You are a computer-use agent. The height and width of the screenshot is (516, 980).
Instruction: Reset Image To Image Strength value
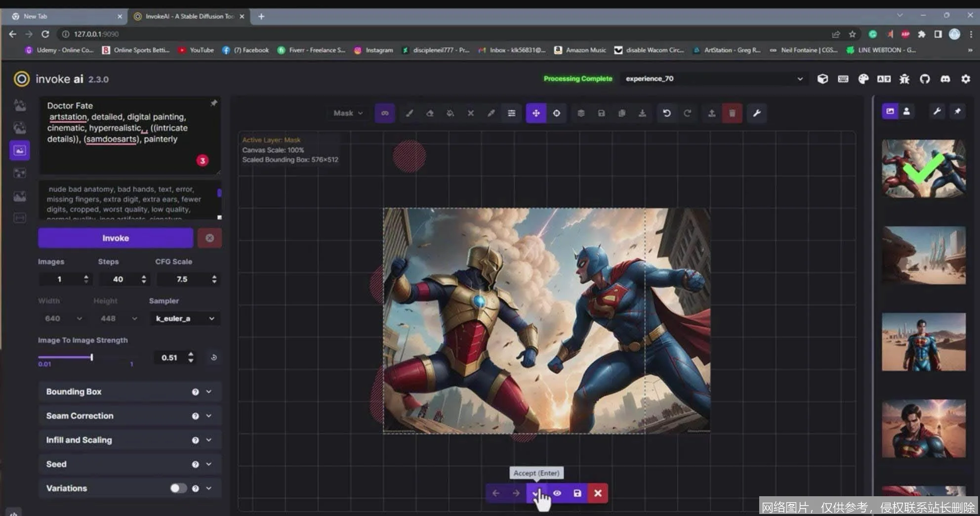point(213,357)
